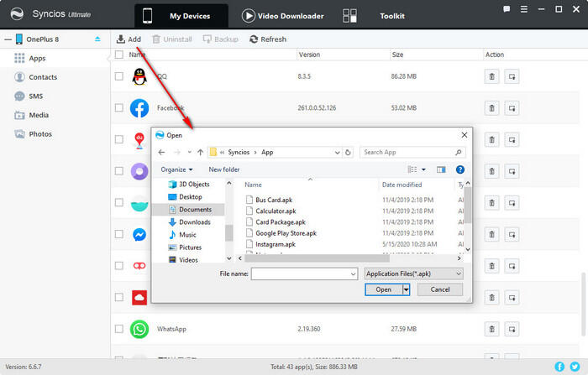
Task: Open the change view dropdown arrow
Action: click(x=423, y=169)
